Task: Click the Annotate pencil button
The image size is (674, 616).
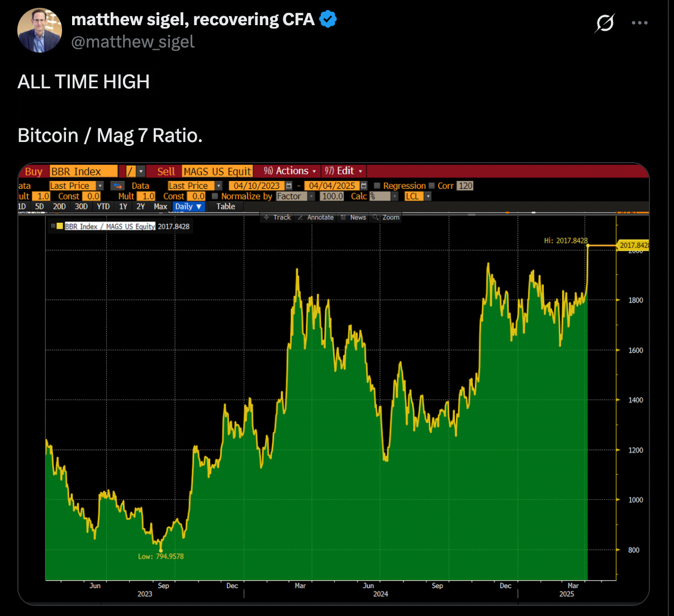Action: [316, 217]
